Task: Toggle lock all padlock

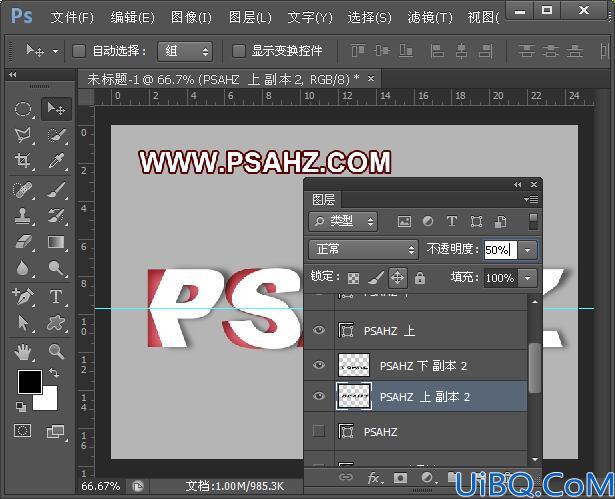Action: click(420, 278)
